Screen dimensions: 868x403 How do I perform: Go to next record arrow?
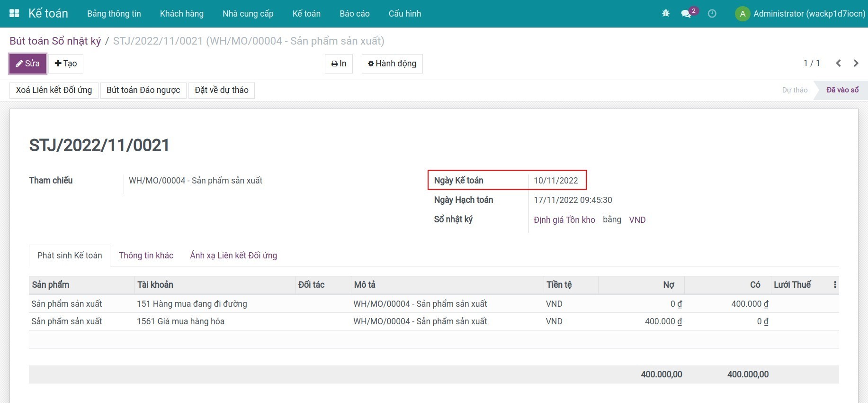point(856,63)
